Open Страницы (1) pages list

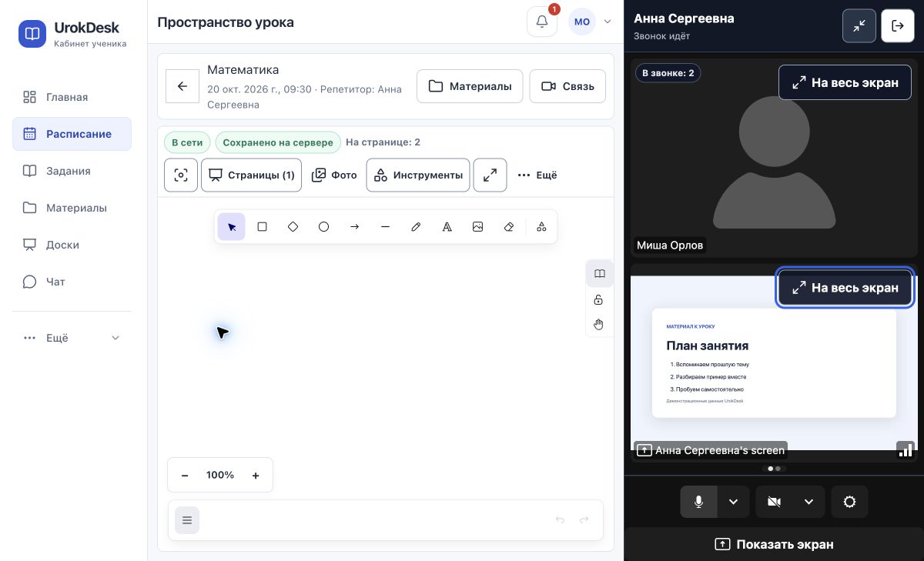pos(251,175)
